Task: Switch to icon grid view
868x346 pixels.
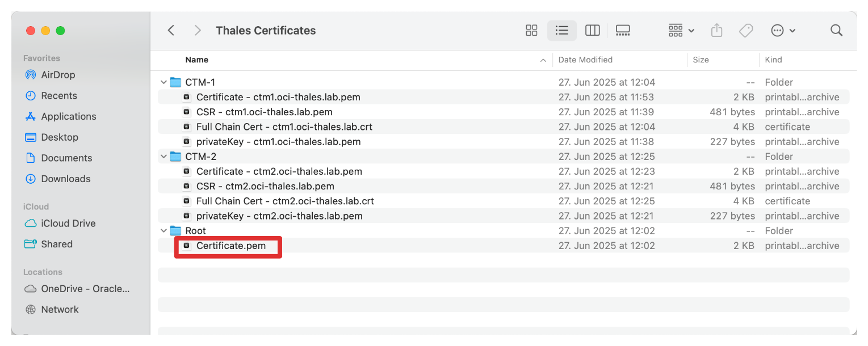Action: point(531,31)
